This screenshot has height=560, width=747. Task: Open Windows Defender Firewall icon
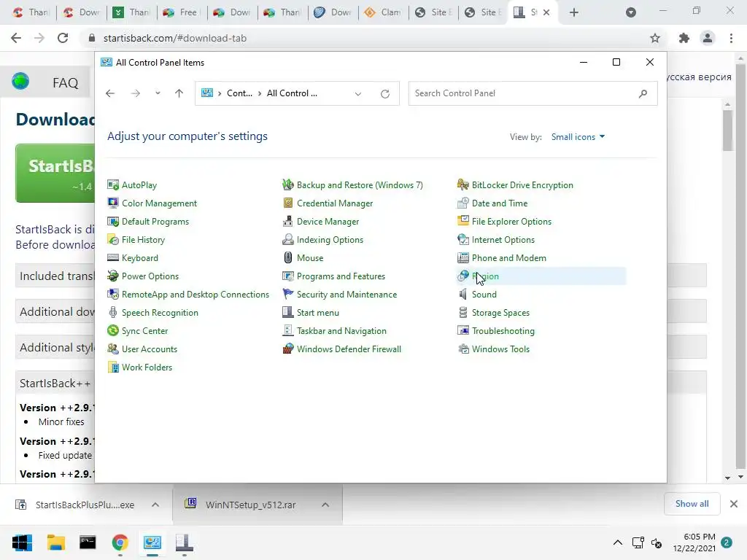pyautogui.click(x=287, y=349)
